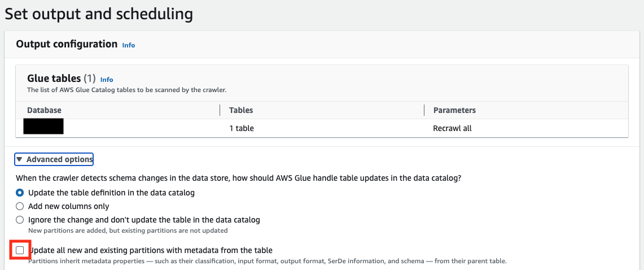
Task: Click the '1 table' cell
Action: pyautogui.click(x=242, y=128)
